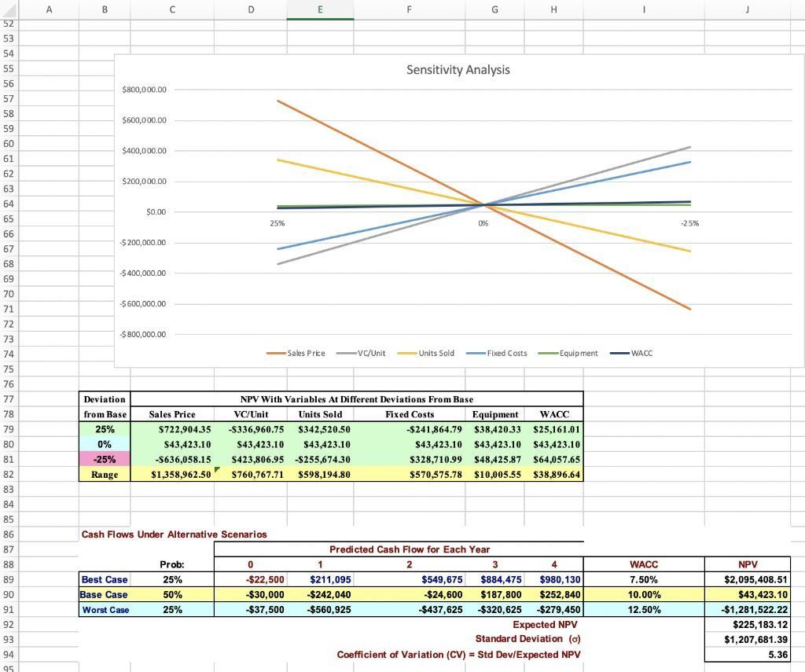The width and height of the screenshot is (805, 672).
Task: Select the Coefficient of Variation cell showing 5.36
Action: 747,654
